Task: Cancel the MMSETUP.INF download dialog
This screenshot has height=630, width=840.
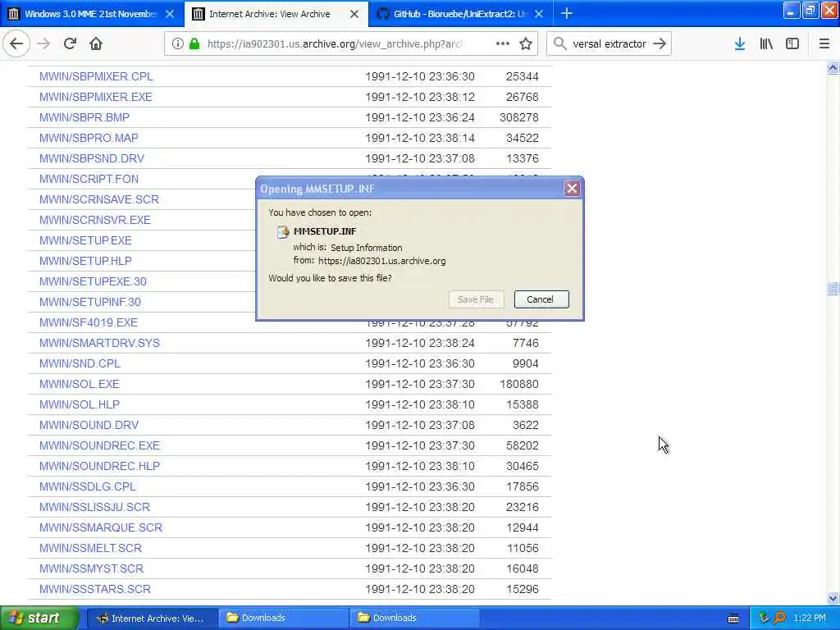Action: (x=541, y=299)
